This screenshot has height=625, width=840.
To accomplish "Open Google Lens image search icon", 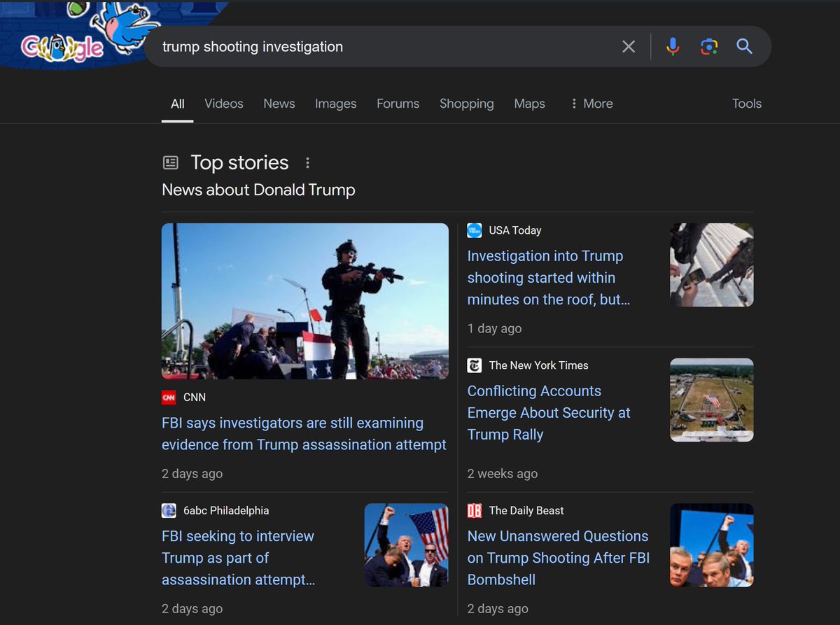I will (x=708, y=47).
